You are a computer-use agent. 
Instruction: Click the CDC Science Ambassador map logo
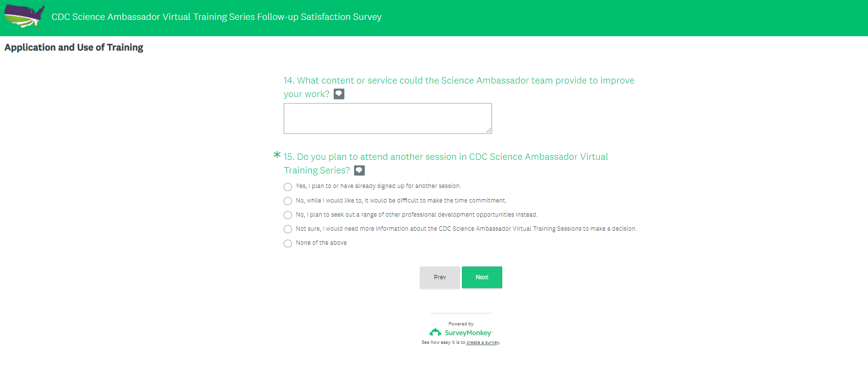(24, 17)
